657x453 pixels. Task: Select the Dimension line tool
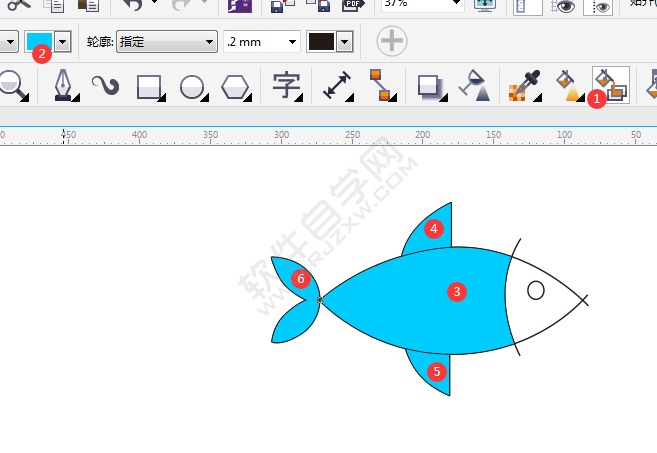tap(336, 86)
